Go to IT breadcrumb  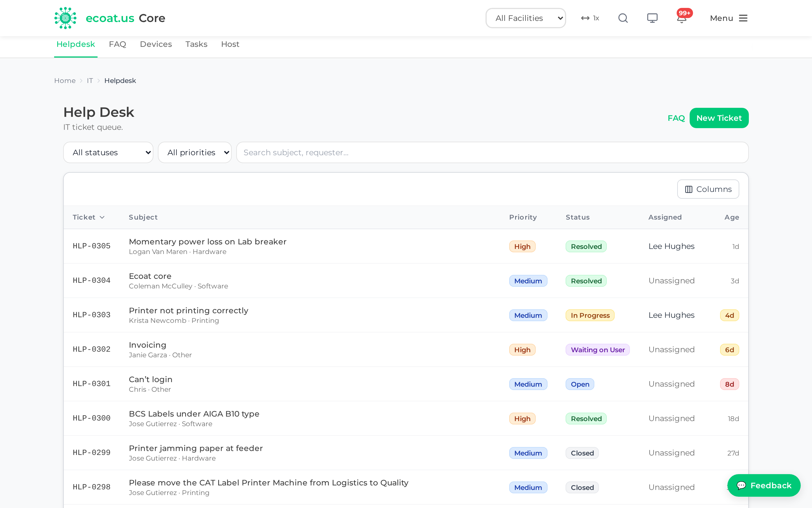(x=90, y=81)
